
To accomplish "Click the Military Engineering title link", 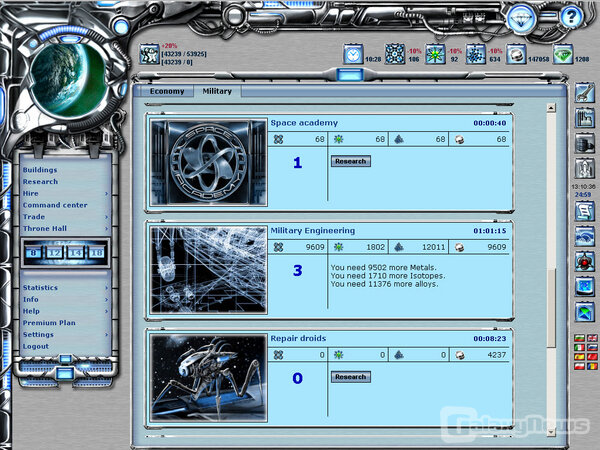I will tap(313, 231).
